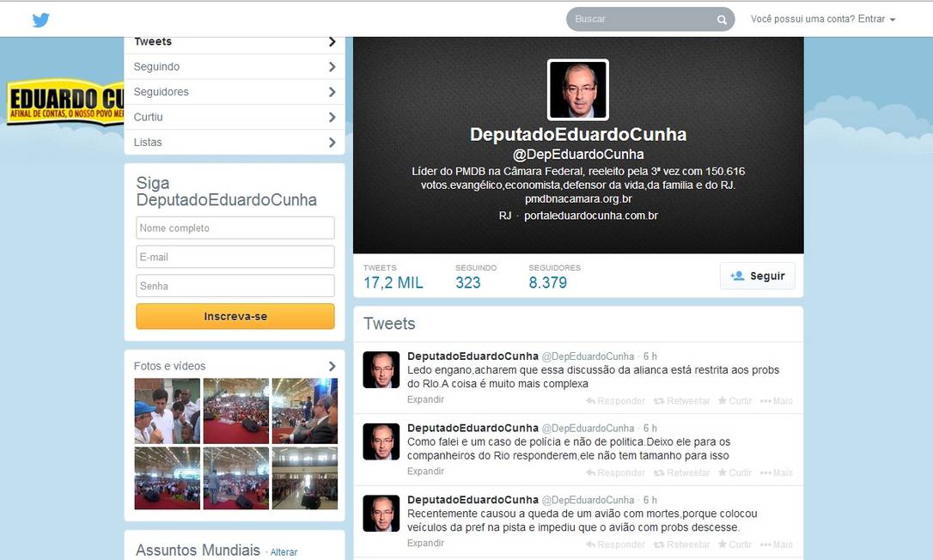This screenshot has height=560, width=933.
Task: Open the Entrar account dropdown
Action: tap(874, 18)
